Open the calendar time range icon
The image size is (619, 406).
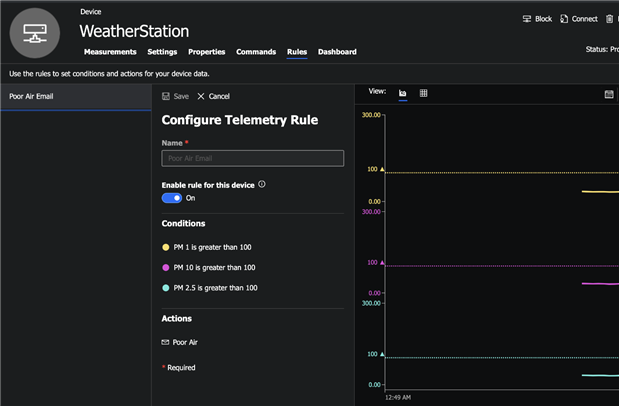(x=609, y=94)
